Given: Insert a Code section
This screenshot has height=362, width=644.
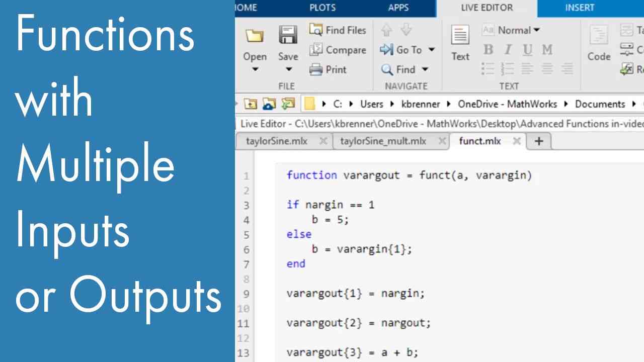Looking at the screenshot, I should [598, 43].
